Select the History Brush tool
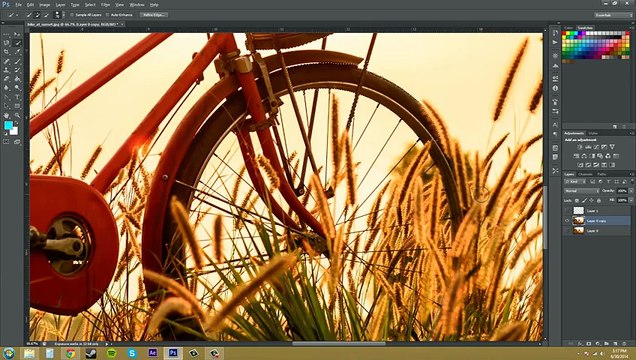 [x=17, y=70]
